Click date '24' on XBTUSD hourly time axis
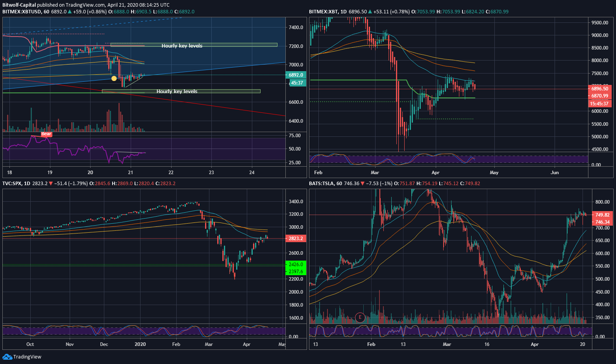This screenshot has height=364, width=616. point(252,173)
